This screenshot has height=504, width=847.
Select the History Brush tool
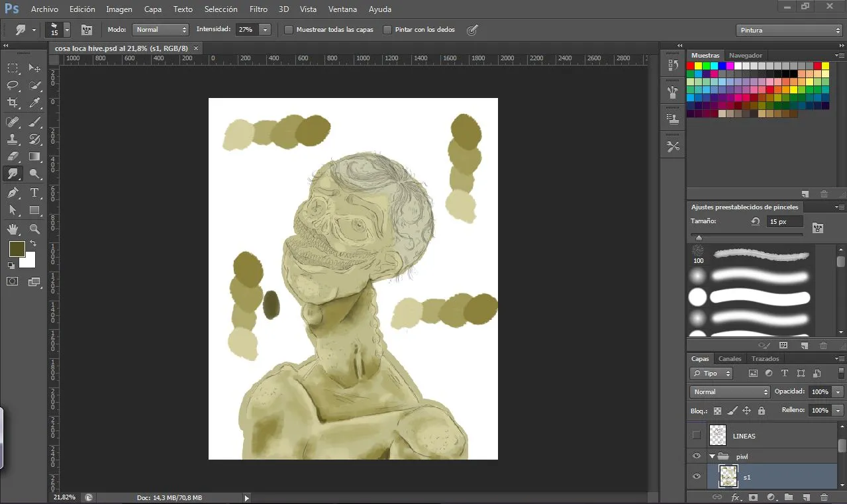tap(35, 139)
